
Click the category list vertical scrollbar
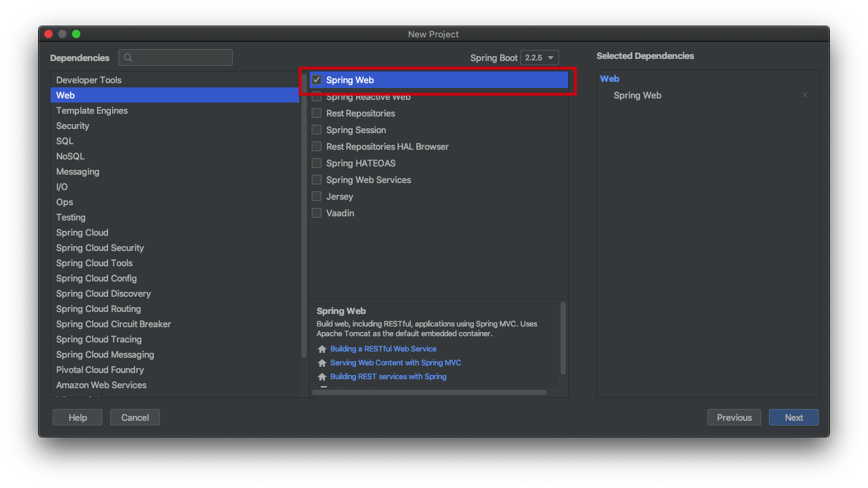click(304, 215)
